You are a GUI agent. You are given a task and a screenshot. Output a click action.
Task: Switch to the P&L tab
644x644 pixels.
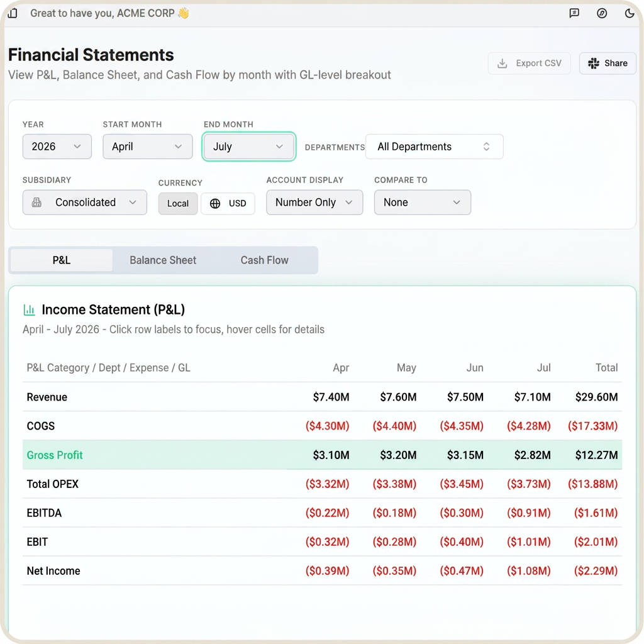coord(62,260)
